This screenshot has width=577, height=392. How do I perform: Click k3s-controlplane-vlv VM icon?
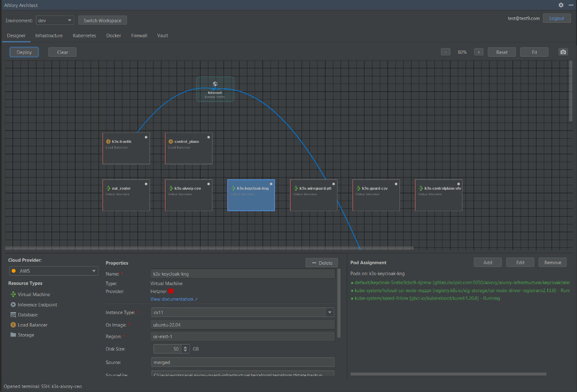click(x=421, y=188)
